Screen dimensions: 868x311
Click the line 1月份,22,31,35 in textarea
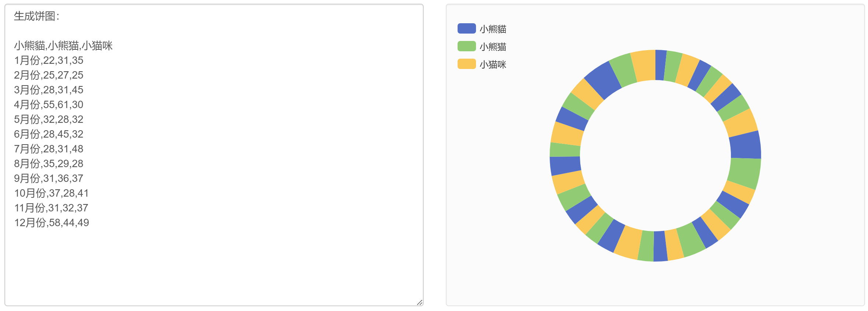pyautogui.click(x=49, y=60)
